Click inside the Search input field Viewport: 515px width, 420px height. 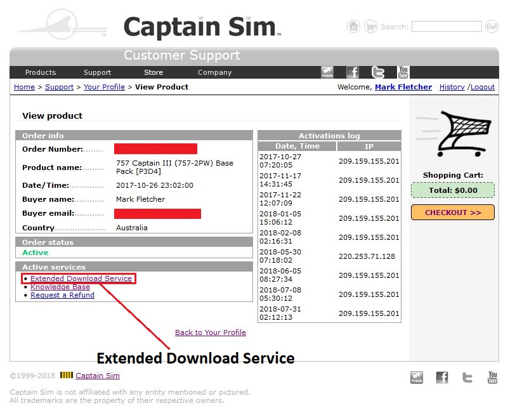point(446,26)
